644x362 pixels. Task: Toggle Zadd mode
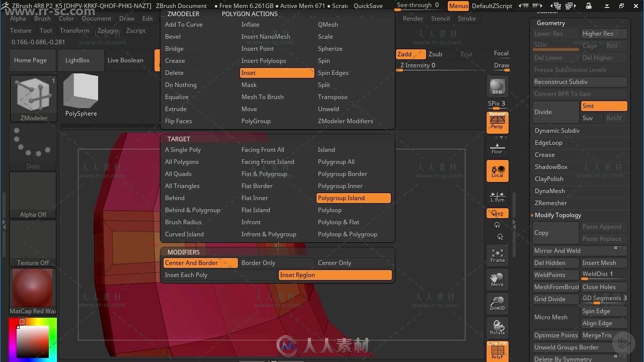coord(411,54)
